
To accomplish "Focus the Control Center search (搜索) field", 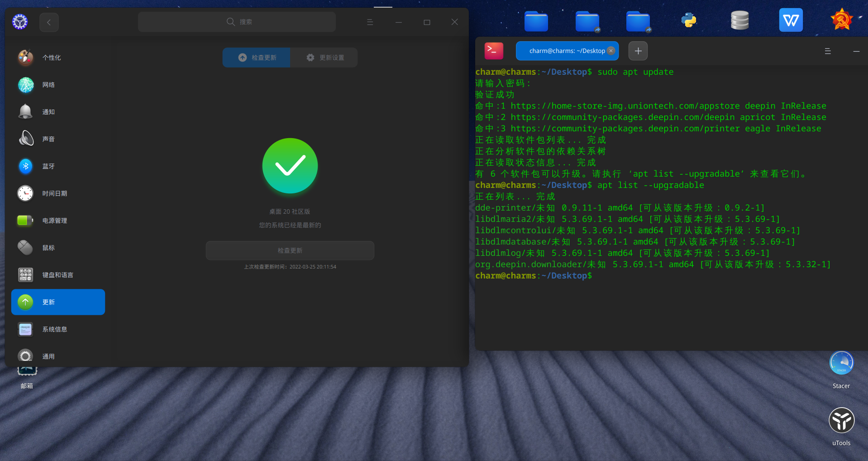I will tap(237, 22).
